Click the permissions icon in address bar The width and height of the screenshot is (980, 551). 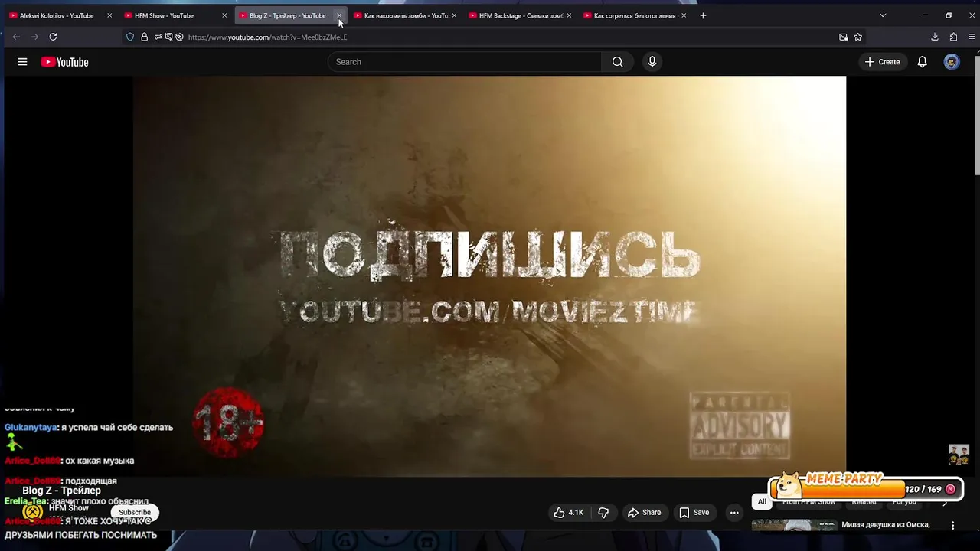(158, 37)
